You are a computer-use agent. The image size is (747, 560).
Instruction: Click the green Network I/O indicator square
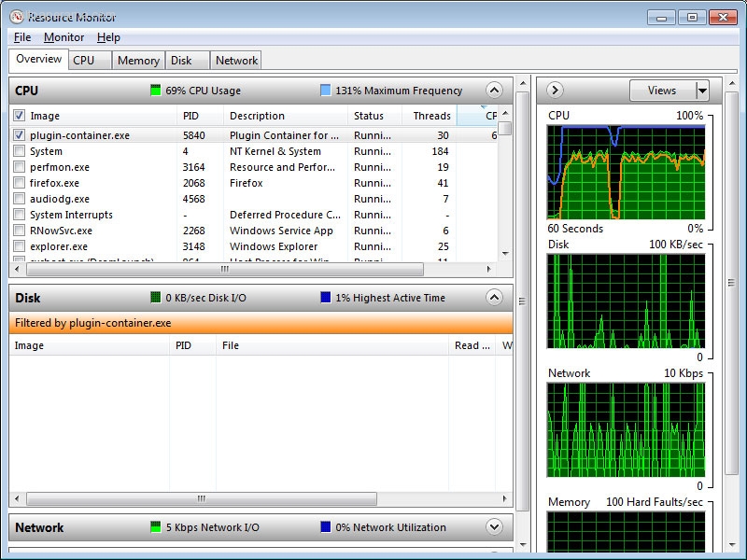point(155,527)
